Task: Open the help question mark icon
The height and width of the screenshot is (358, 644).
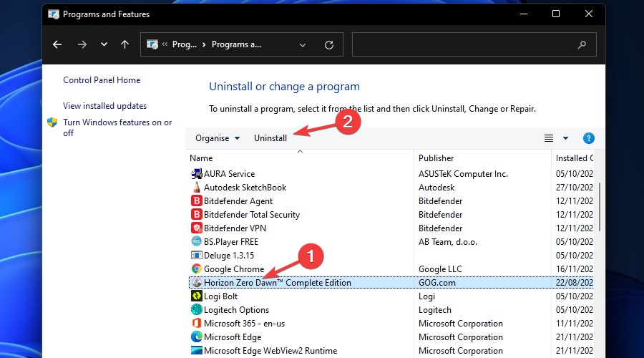Action: (x=589, y=138)
